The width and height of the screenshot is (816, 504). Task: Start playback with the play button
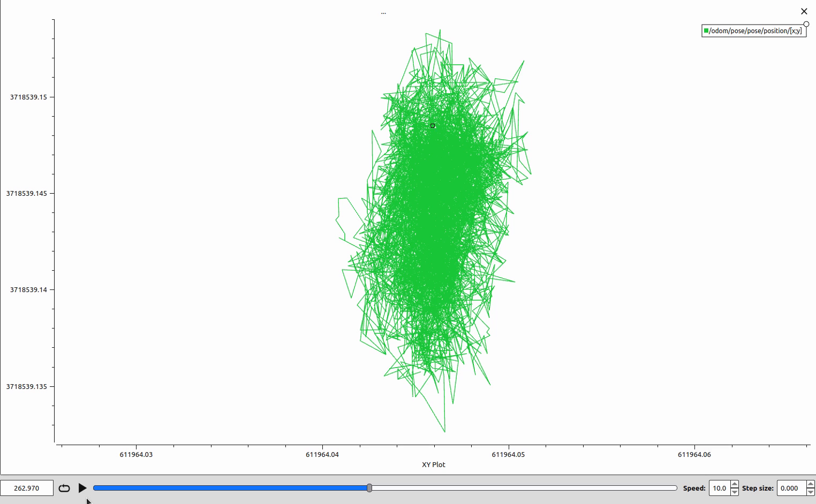click(x=82, y=488)
